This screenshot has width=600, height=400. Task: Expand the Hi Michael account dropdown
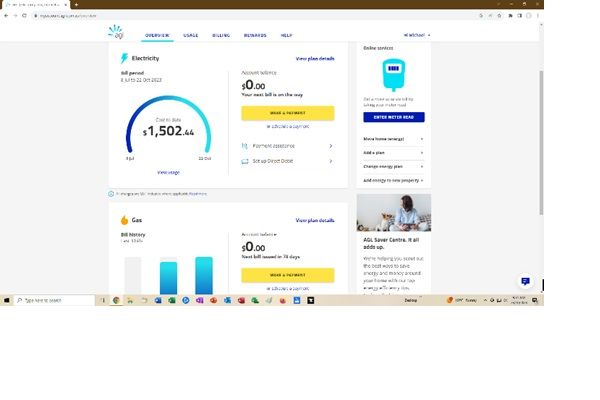[416, 35]
